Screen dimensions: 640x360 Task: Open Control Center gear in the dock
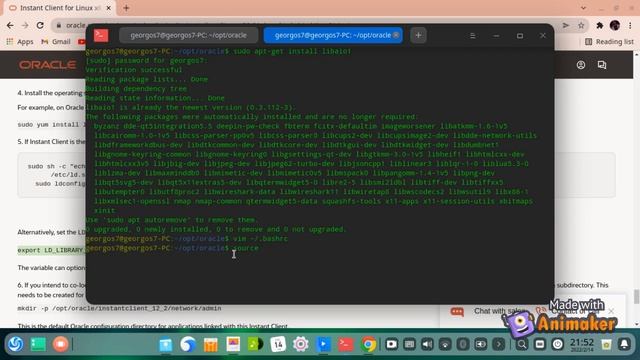point(301,344)
